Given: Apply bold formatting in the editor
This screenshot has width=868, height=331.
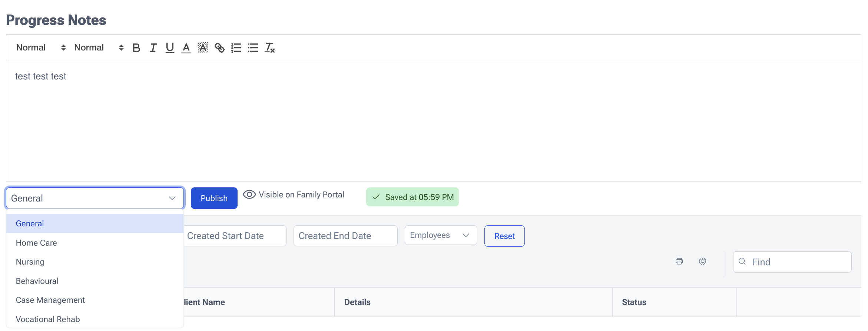Looking at the screenshot, I should point(136,47).
